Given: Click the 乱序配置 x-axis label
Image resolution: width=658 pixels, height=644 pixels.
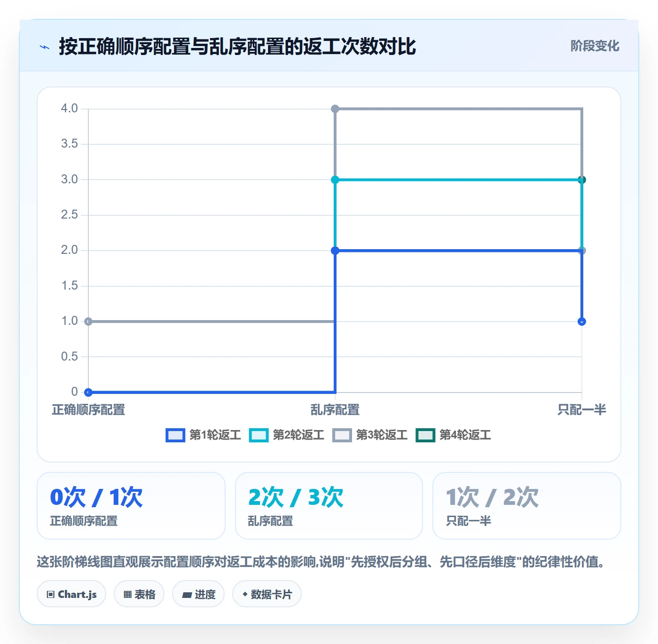Looking at the screenshot, I should [x=335, y=410].
